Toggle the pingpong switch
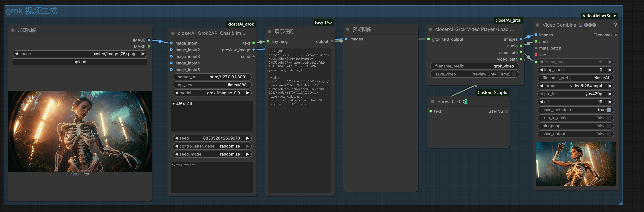 (x=609, y=126)
